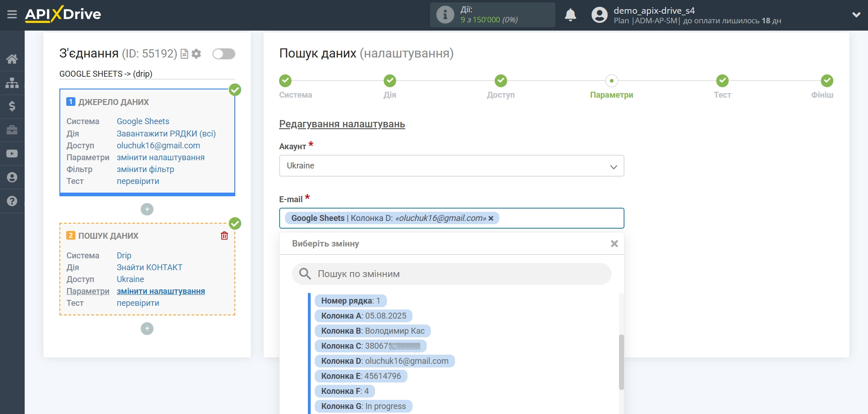Open the connection notes document icon
This screenshot has width=868, height=414.
(x=185, y=54)
